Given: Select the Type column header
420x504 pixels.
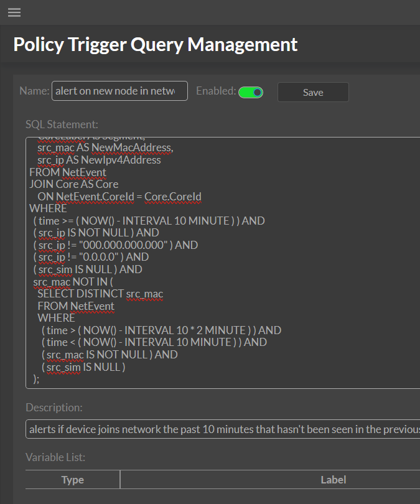Looking at the screenshot, I should 73,480.
